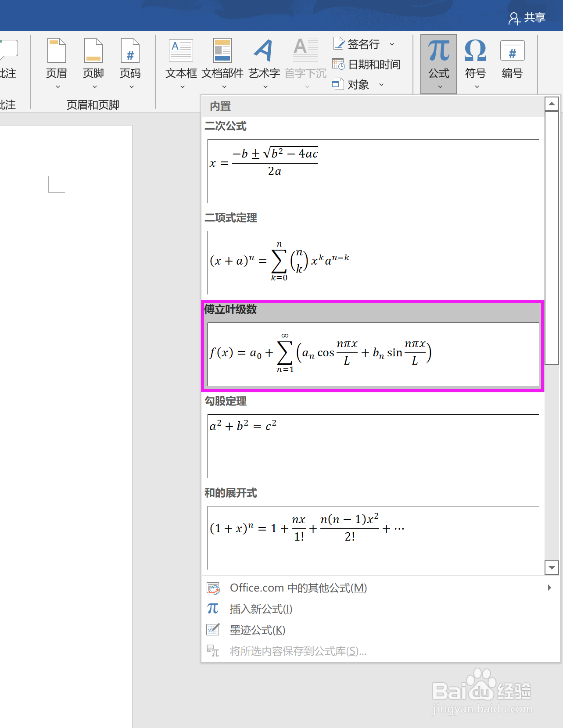Click the WordArt (艺术字) icon
The image size is (563, 728).
click(264, 50)
